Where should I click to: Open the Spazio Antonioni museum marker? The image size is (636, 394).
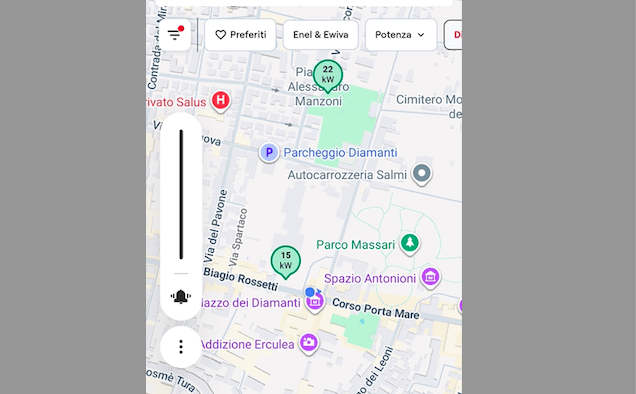(x=430, y=278)
